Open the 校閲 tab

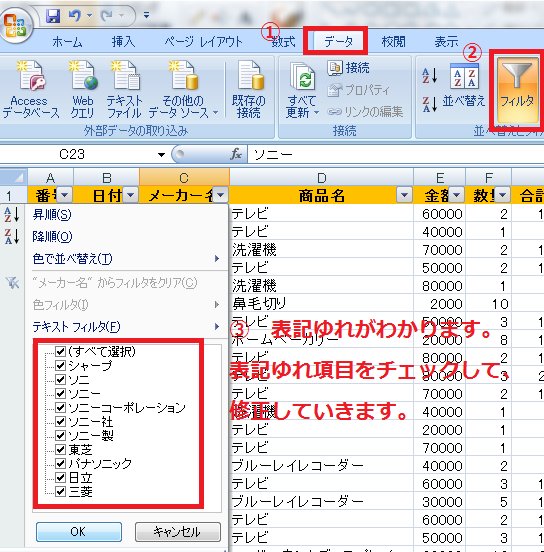(x=394, y=42)
